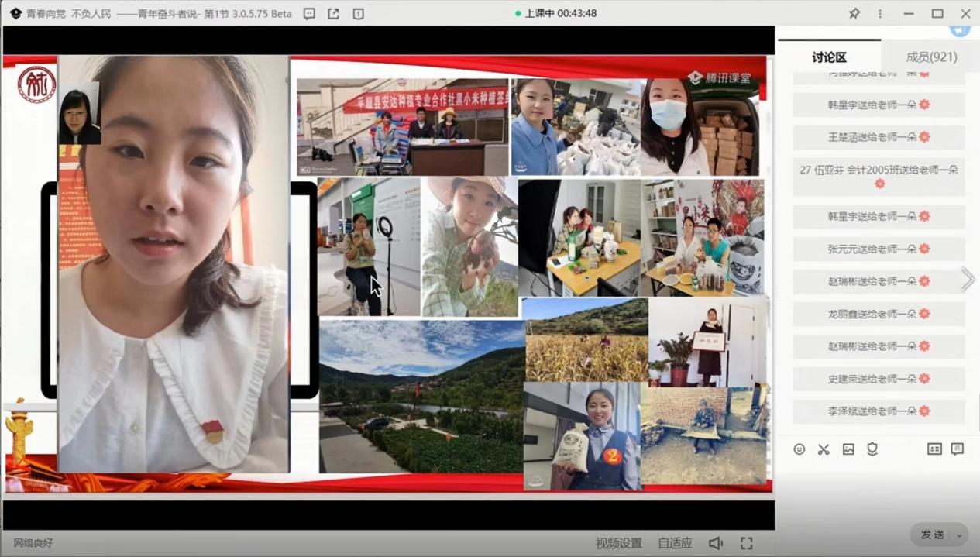Toggle fullscreen video mode

point(746,543)
